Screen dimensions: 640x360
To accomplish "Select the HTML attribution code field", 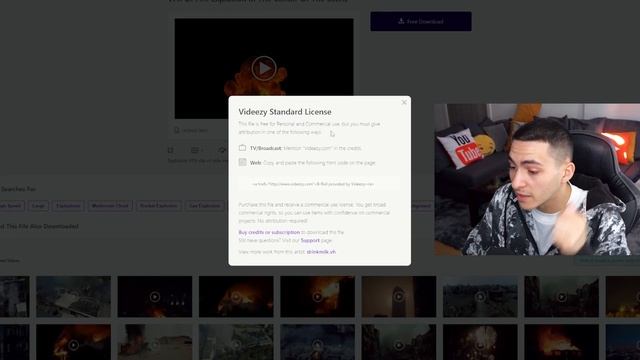I will 319,184.
